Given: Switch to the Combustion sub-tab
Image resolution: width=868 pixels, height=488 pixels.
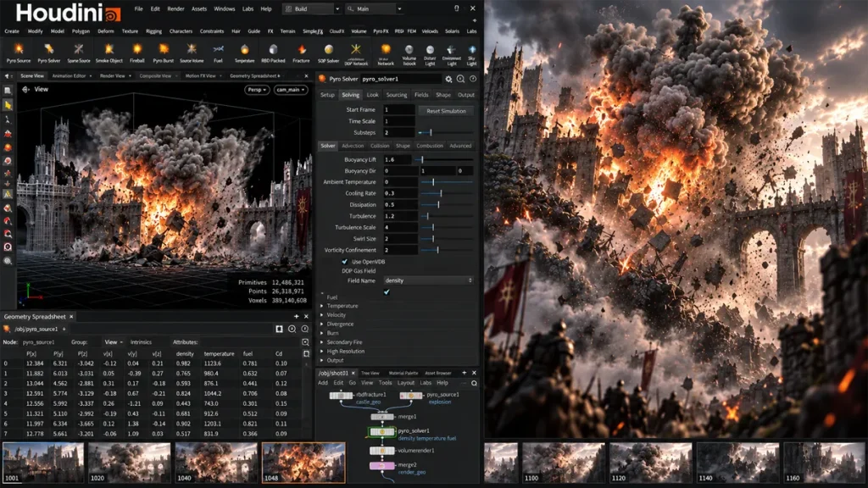Looking at the screenshot, I should pyautogui.click(x=430, y=146).
